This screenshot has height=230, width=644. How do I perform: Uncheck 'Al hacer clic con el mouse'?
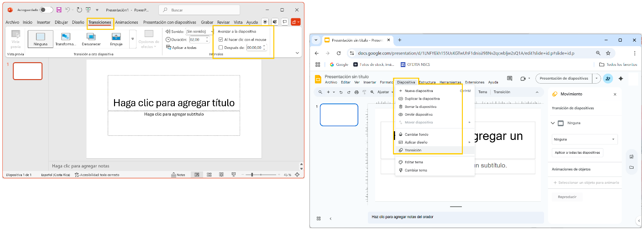pos(221,40)
